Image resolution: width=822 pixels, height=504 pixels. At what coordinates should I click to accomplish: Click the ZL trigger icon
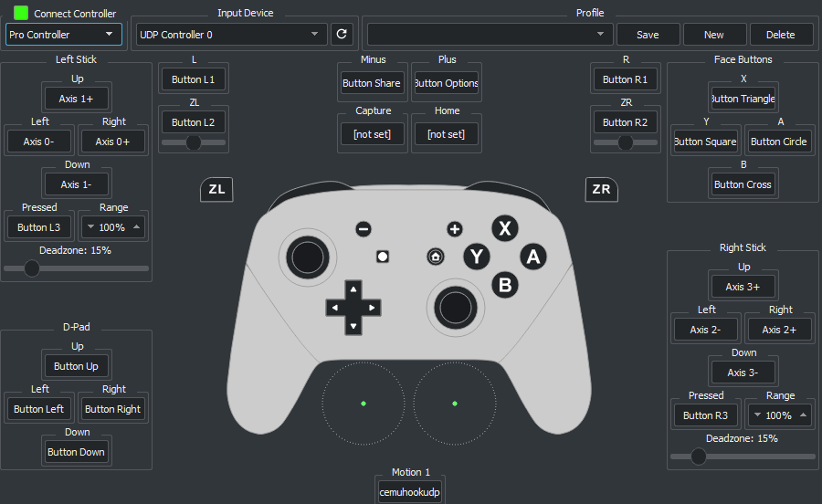coord(216,189)
